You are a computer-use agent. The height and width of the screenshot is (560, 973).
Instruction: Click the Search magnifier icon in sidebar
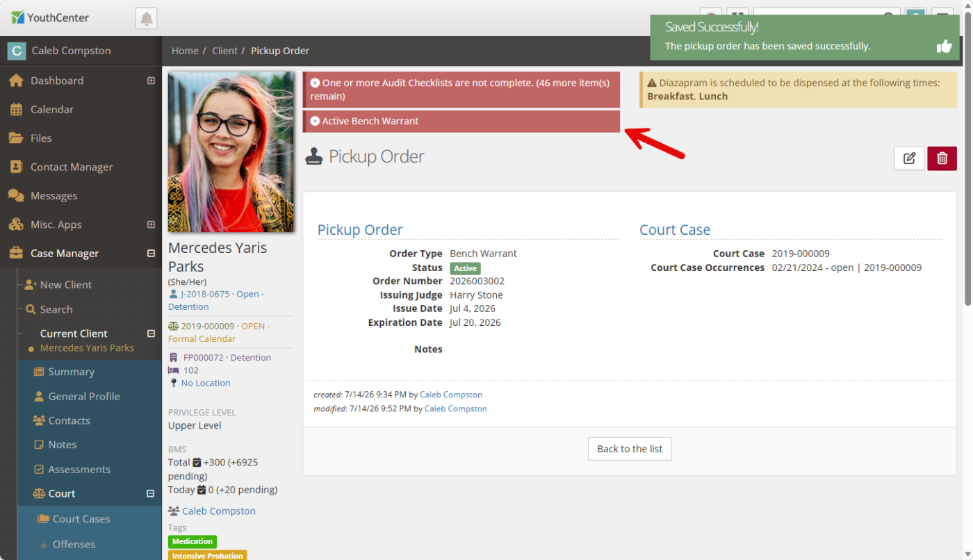[31, 310]
